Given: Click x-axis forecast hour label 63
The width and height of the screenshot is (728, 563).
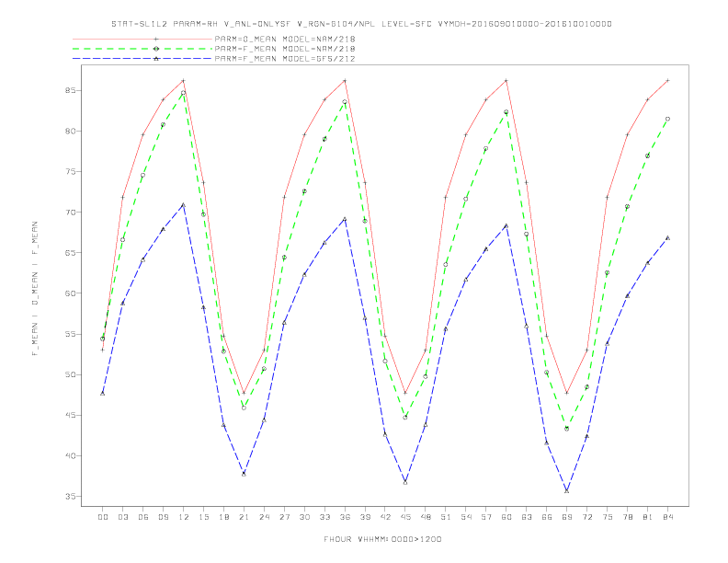Looking at the screenshot, I should click(527, 517).
